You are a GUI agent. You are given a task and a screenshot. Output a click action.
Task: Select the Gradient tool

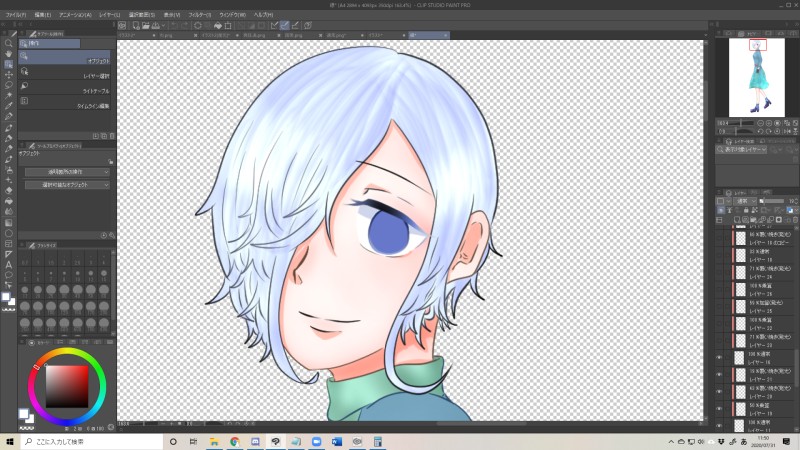tap(9, 222)
